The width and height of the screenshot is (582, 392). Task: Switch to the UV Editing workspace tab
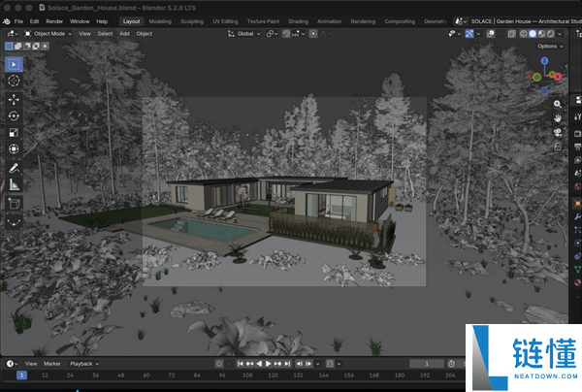point(225,21)
